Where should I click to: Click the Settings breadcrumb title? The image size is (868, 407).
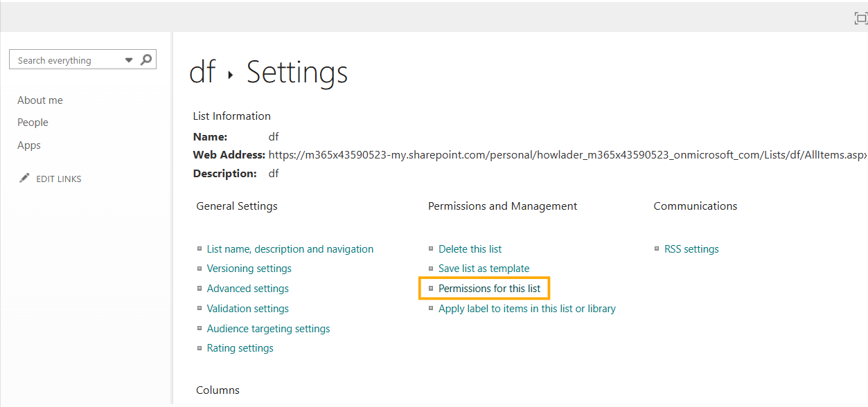(296, 71)
